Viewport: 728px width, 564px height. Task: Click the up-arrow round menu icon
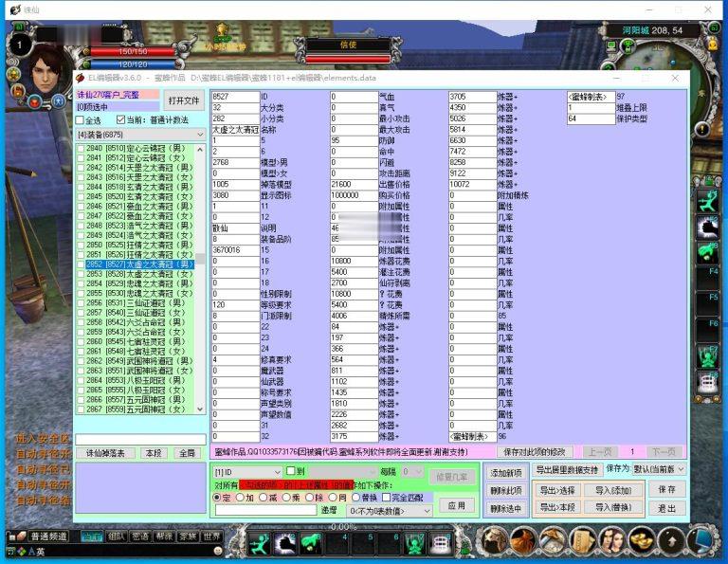tap(671, 541)
